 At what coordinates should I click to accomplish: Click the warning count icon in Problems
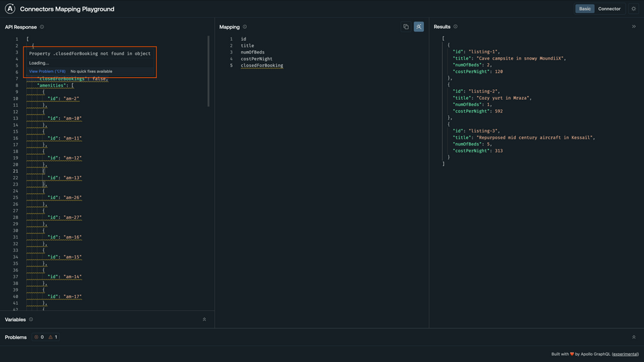pos(50,337)
